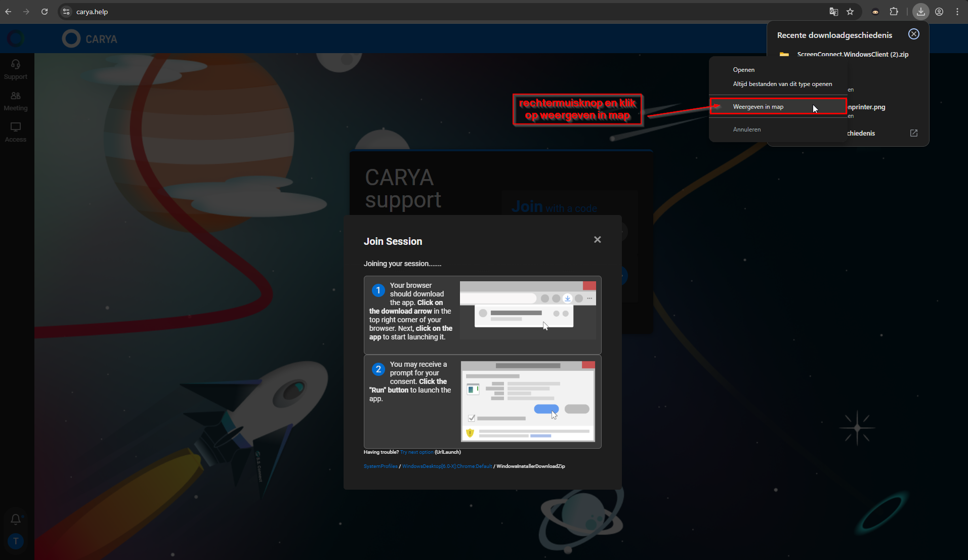Open the user avatar T
Image resolution: width=968 pixels, height=560 pixels.
click(16, 541)
